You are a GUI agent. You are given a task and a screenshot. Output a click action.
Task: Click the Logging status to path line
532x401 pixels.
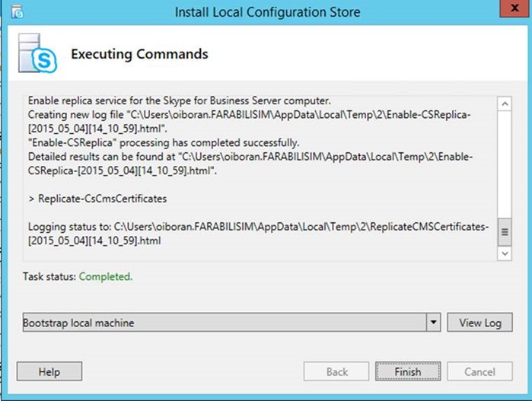click(258, 234)
